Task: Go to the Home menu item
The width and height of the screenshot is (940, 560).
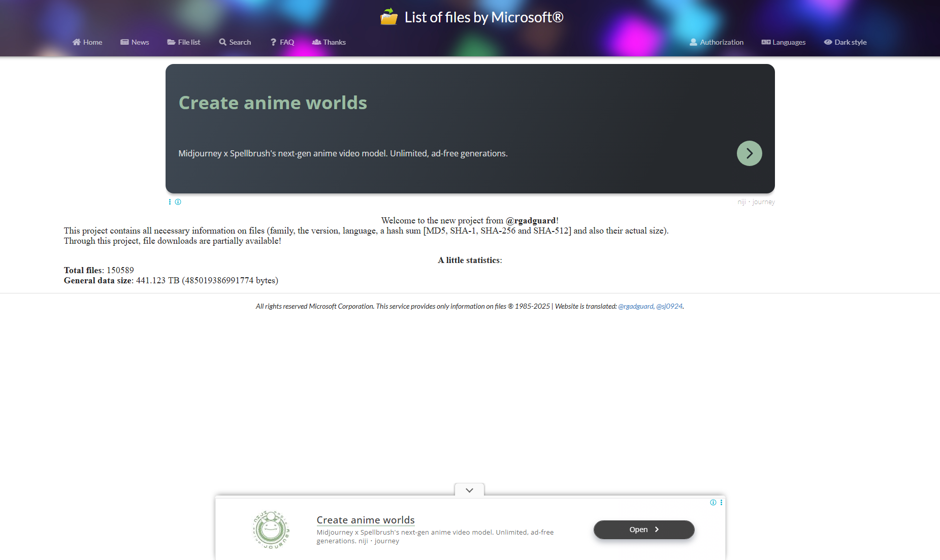Action: (87, 42)
